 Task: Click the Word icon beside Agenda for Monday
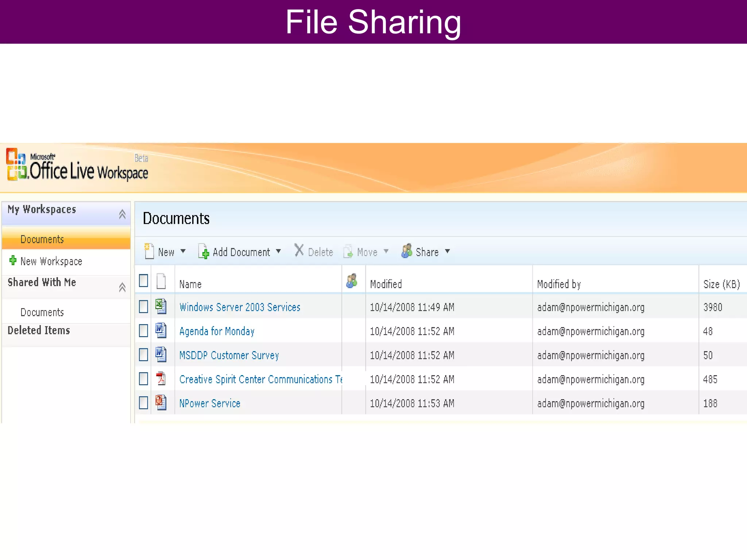coord(160,330)
